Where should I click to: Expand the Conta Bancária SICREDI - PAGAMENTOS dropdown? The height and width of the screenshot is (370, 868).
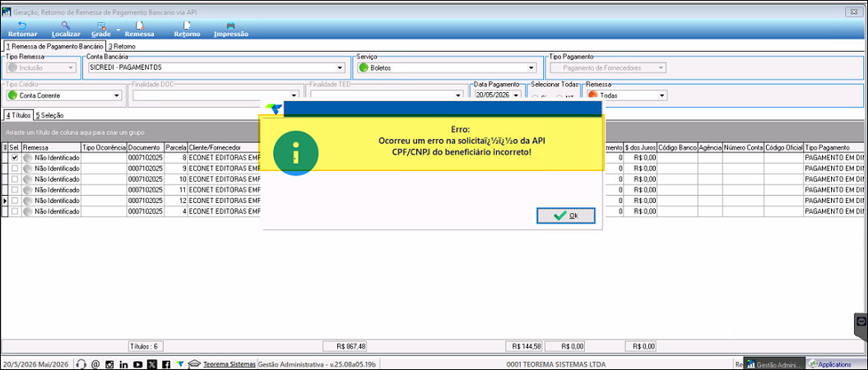tap(340, 67)
